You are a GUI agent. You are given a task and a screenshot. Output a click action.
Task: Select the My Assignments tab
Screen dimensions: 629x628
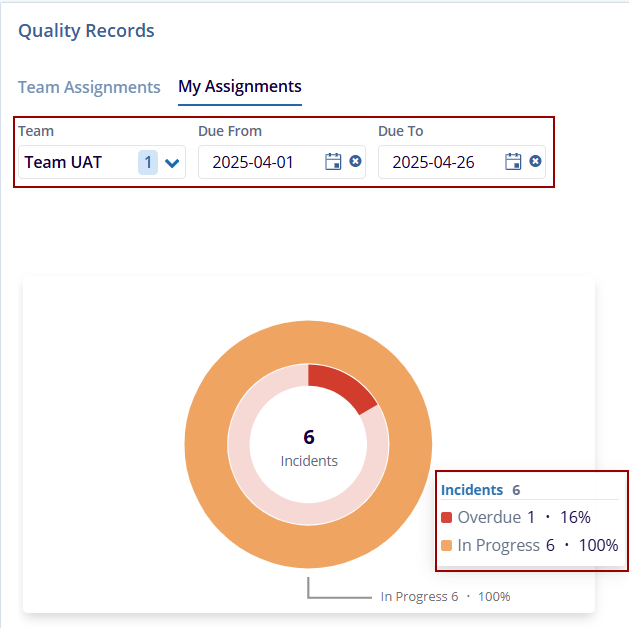pyautogui.click(x=240, y=87)
